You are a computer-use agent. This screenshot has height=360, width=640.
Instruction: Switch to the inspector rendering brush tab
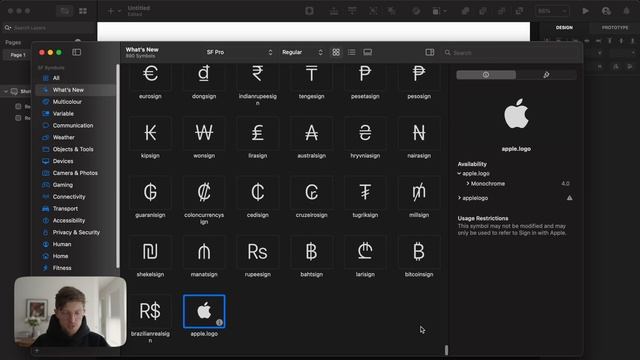click(546, 75)
